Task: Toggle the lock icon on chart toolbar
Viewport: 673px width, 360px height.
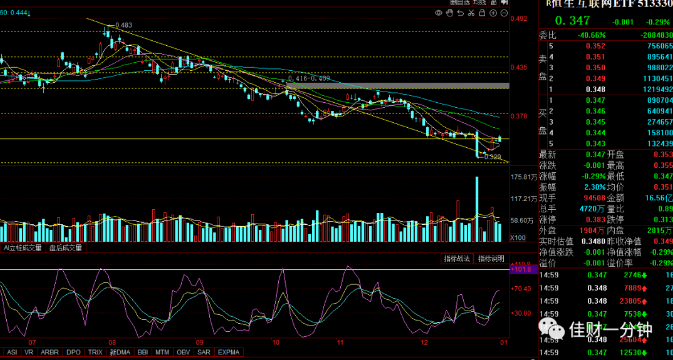Action: click(482, 13)
